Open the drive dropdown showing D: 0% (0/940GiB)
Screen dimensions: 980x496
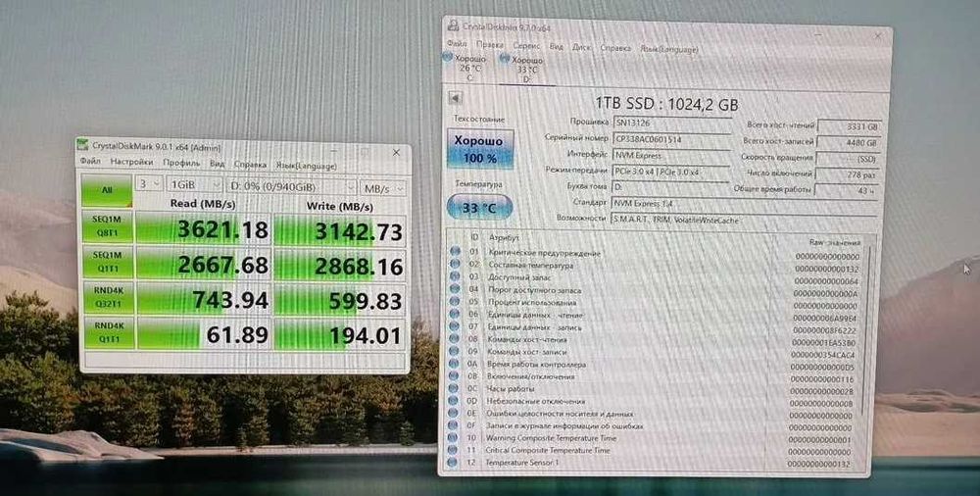point(291,186)
